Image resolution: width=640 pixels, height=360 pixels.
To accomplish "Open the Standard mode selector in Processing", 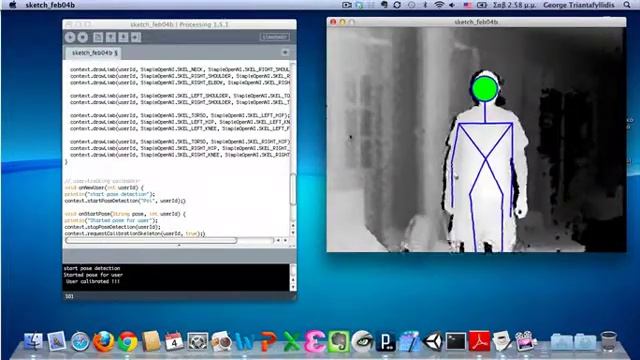I will (275, 37).
